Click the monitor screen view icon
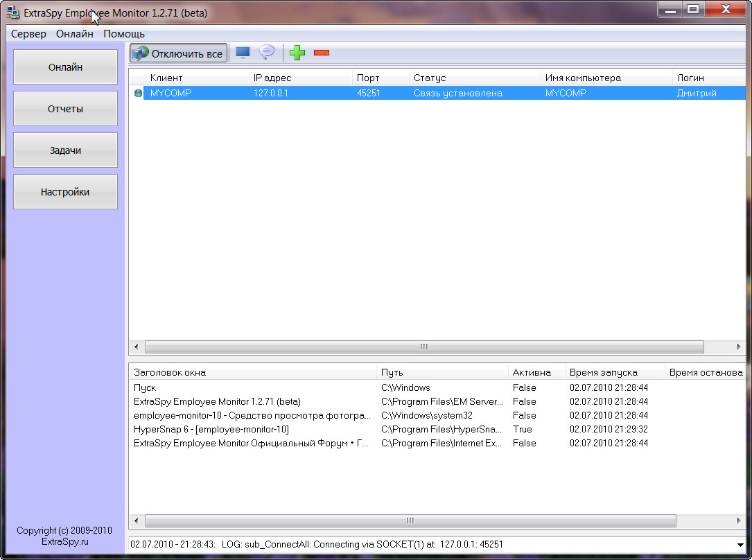This screenshot has width=752, height=560. pyautogui.click(x=243, y=53)
